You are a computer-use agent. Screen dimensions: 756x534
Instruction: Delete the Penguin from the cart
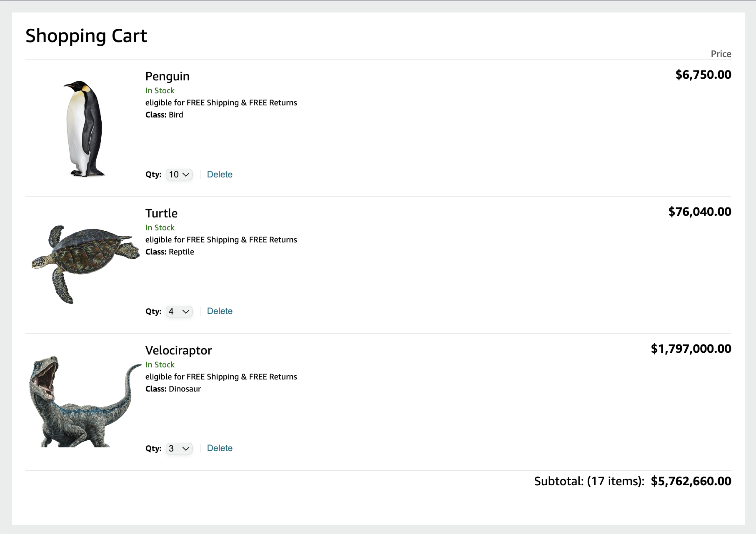tap(220, 175)
